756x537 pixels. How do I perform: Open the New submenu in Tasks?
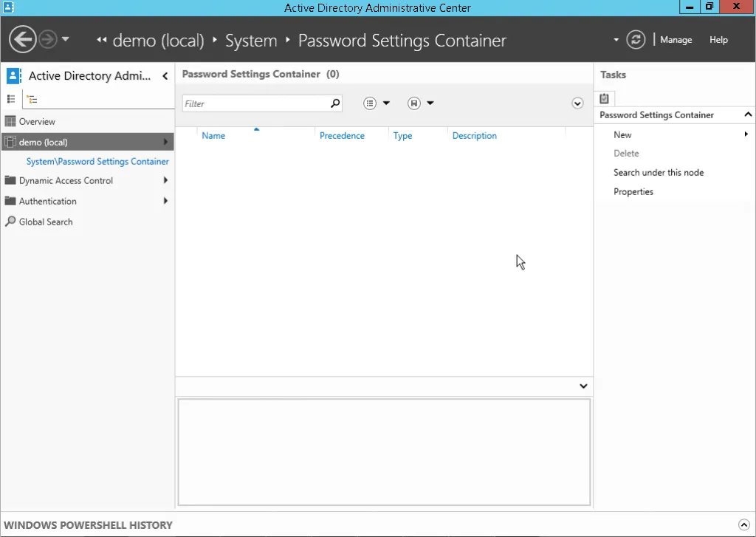coord(622,134)
